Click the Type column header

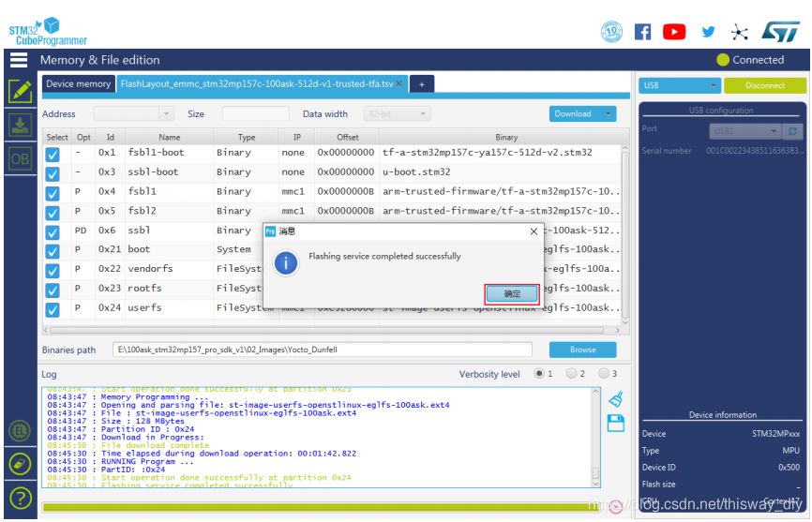[247, 137]
